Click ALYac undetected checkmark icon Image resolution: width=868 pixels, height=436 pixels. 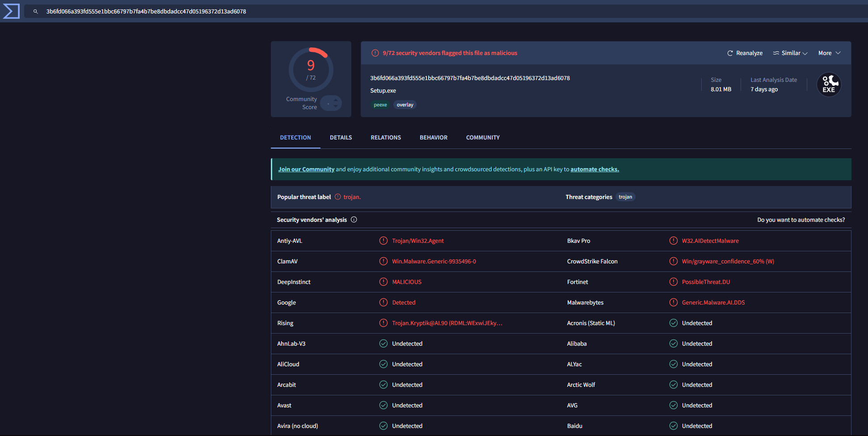click(674, 364)
